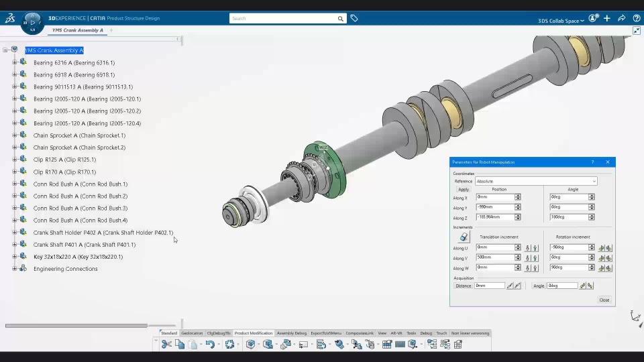Open the Assembly Debug tab
The image size is (644, 362).
click(292, 333)
